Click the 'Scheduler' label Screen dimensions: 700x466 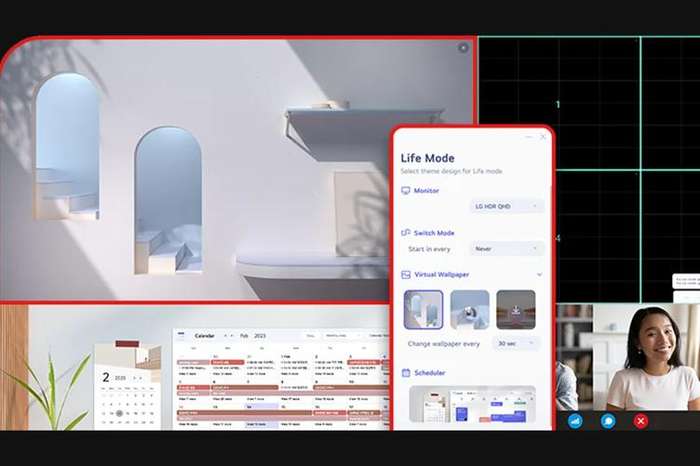429,373
